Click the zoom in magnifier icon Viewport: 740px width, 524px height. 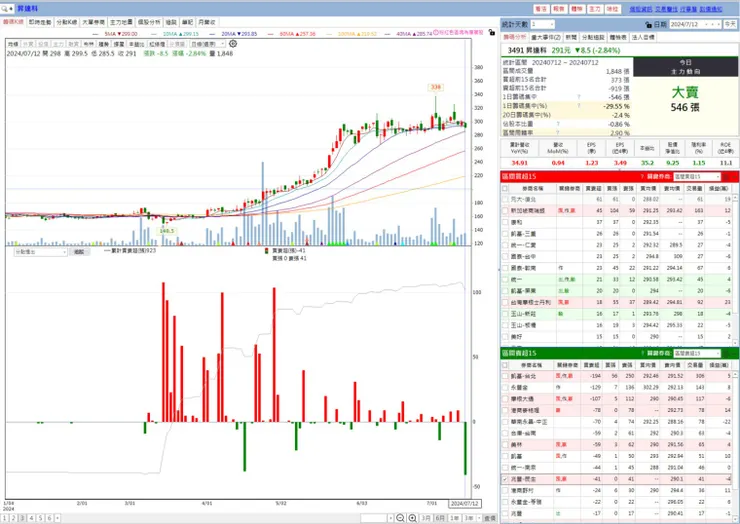point(412,518)
